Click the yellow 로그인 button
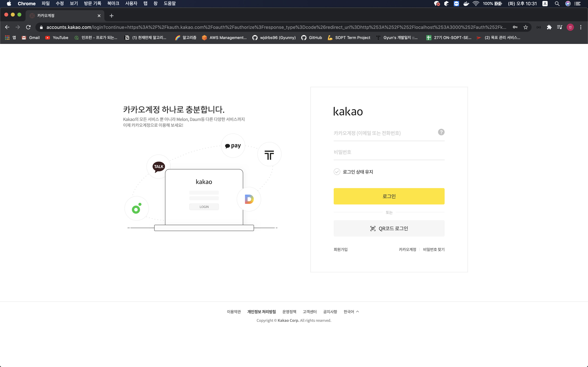 click(389, 196)
